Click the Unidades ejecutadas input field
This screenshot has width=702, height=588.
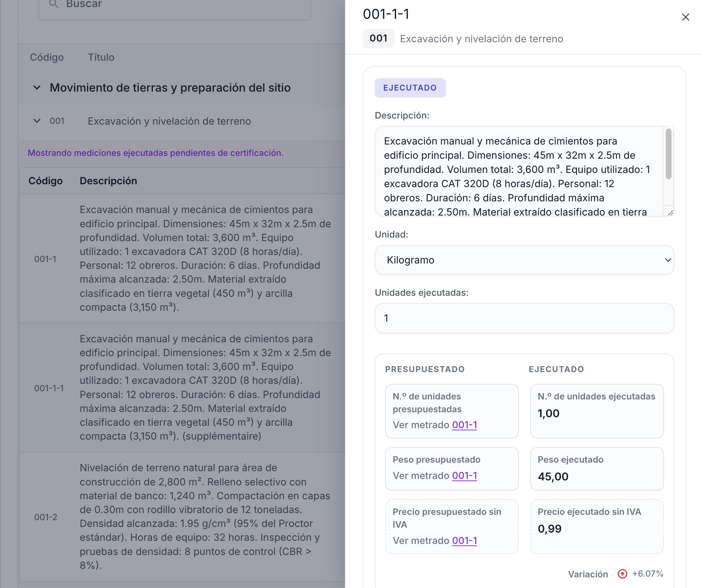point(523,318)
